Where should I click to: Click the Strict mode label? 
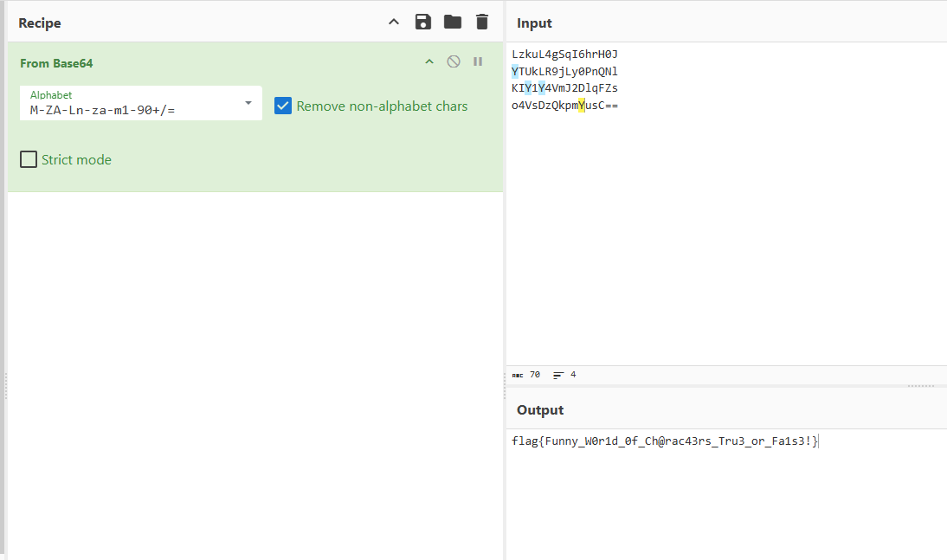pos(76,160)
